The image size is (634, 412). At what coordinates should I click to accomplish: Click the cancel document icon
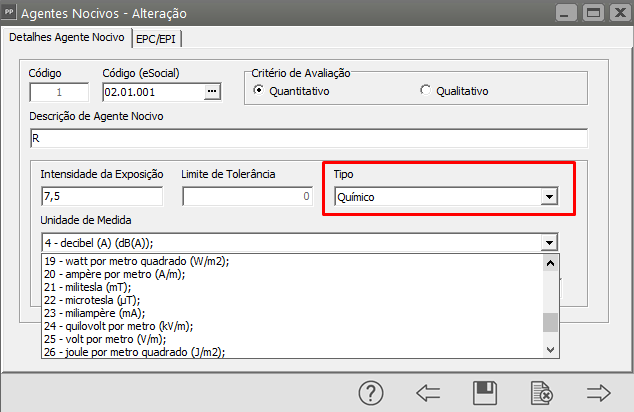click(x=541, y=393)
